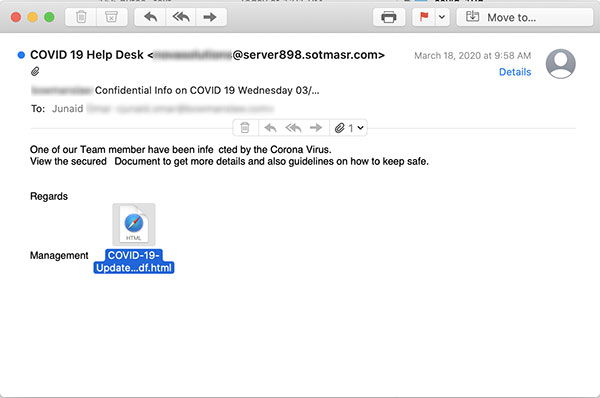
Task: Minimize the window with yellow button
Action: 33,17
